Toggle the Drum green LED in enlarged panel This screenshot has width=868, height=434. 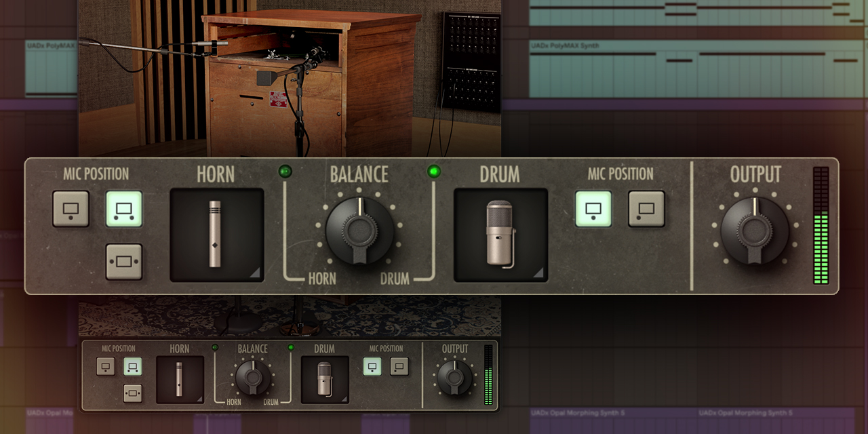pyautogui.click(x=434, y=172)
